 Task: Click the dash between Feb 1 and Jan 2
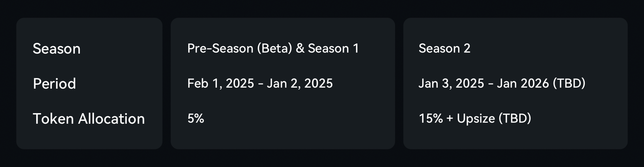pyautogui.click(x=260, y=84)
